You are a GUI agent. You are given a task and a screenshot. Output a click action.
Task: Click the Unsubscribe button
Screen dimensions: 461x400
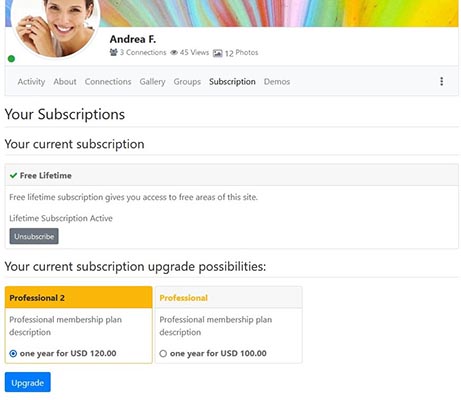(x=34, y=236)
